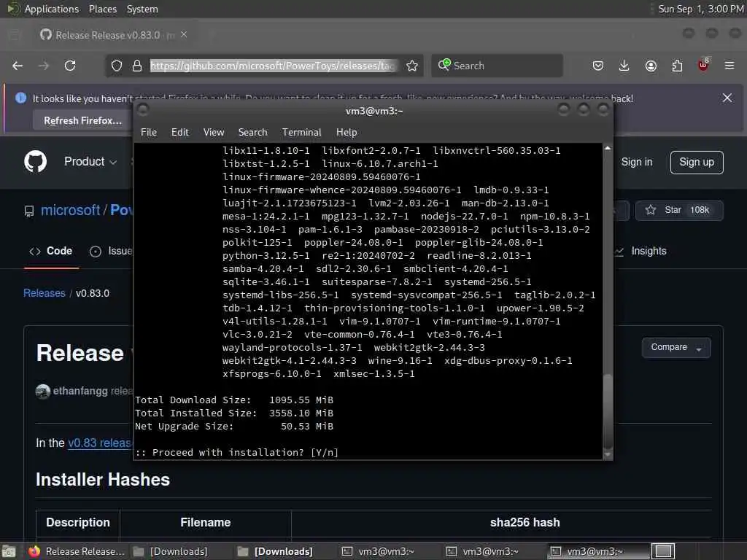Screen dimensions: 747x560
Task: Close the Release v0.83.0 browser tab
Action: click(x=184, y=35)
